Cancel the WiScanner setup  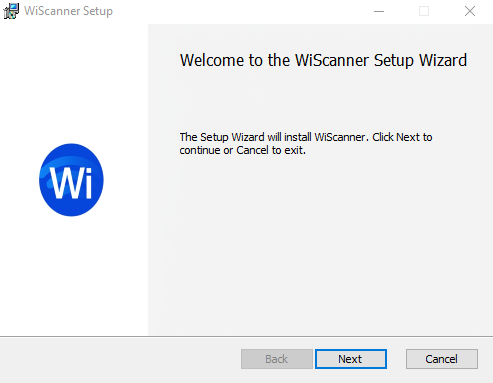point(442,359)
